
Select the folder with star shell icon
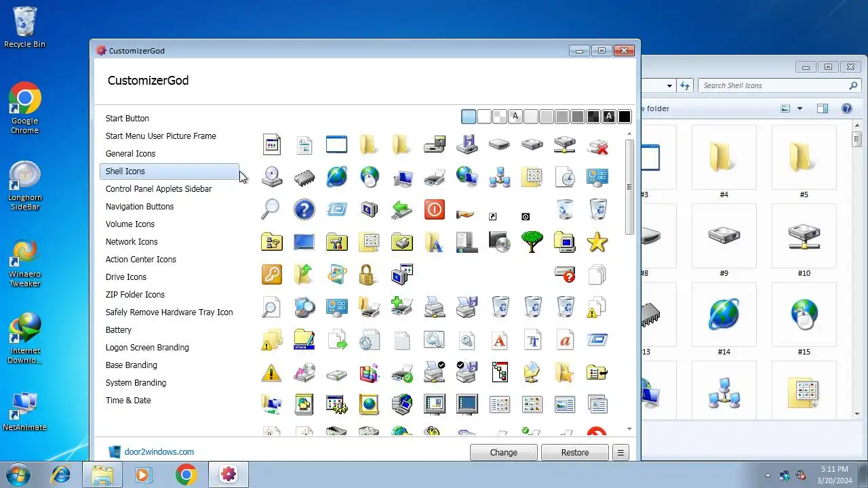pos(564,372)
